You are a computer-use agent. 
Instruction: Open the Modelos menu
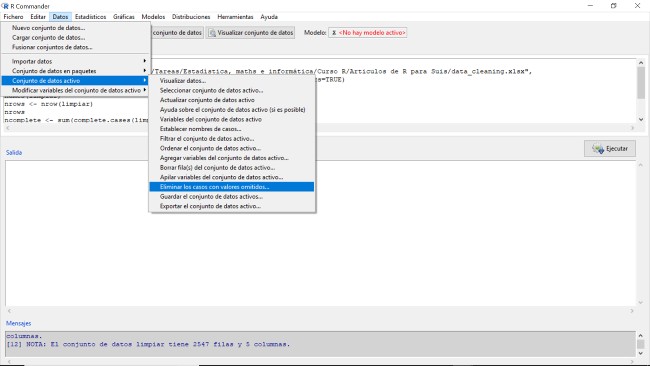[x=153, y=17]
